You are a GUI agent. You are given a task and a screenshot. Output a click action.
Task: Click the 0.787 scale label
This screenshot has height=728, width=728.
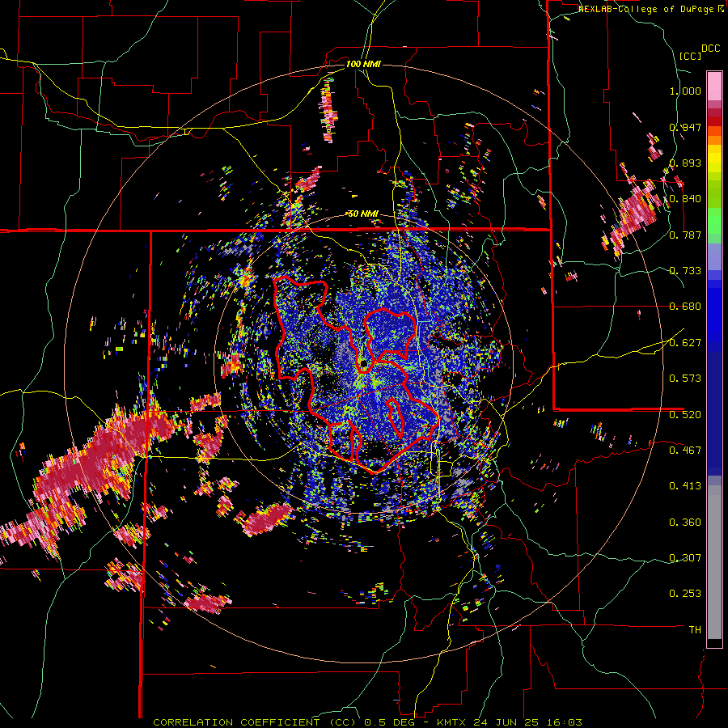point(685,235)
